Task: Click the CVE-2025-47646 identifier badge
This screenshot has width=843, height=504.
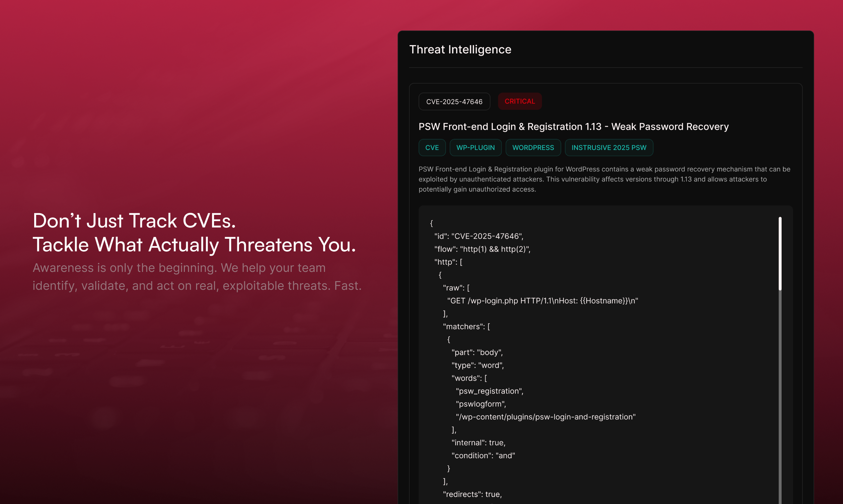Action: pos(454,101)
